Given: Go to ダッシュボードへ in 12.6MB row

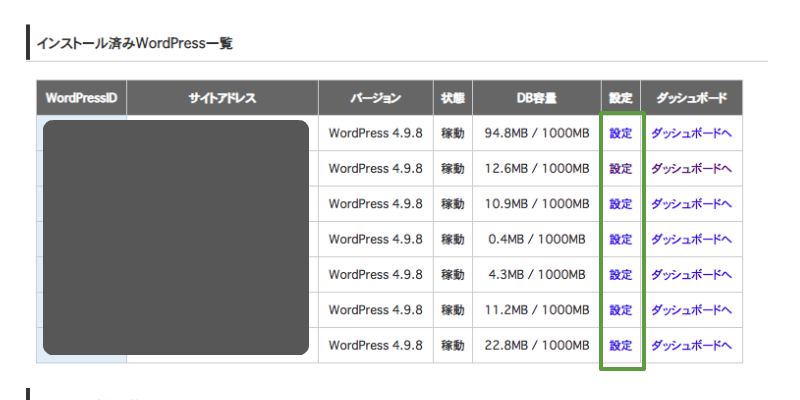Looking at the screenshot, I should (692, 168).
